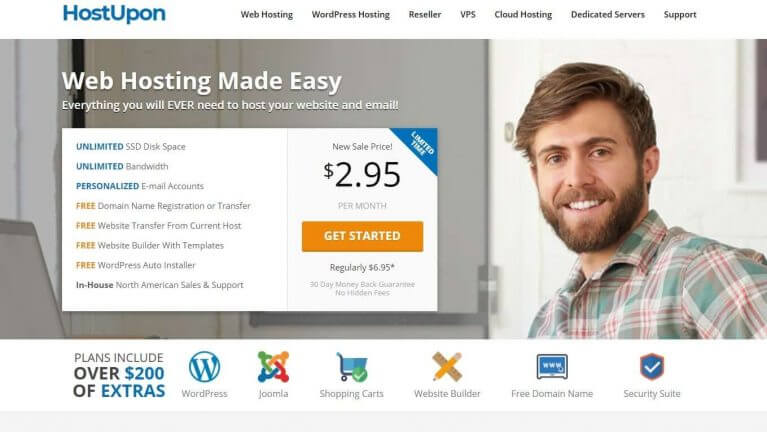Click the 30 Day Money Back Guarantee text

pyautogui.click(x=362, y=284)
